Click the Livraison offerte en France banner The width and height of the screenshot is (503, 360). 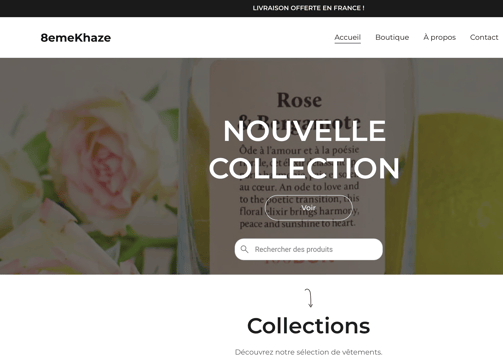308,8
